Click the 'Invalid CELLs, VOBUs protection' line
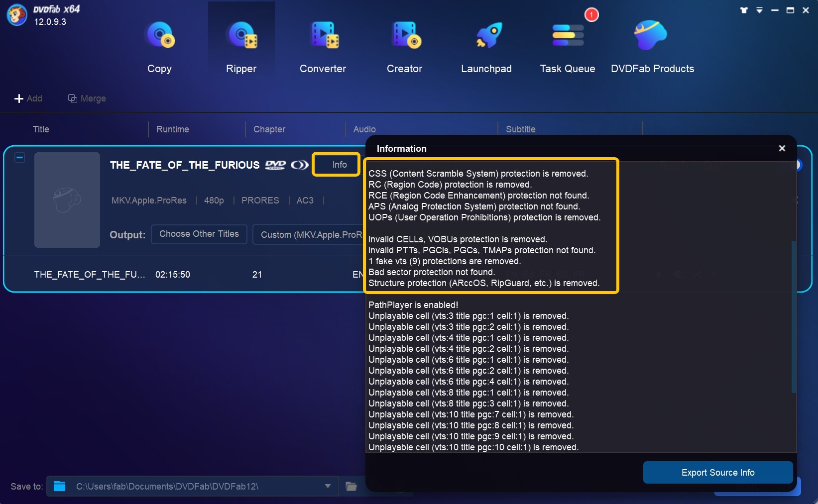818x504 pixels. point(458,239)
